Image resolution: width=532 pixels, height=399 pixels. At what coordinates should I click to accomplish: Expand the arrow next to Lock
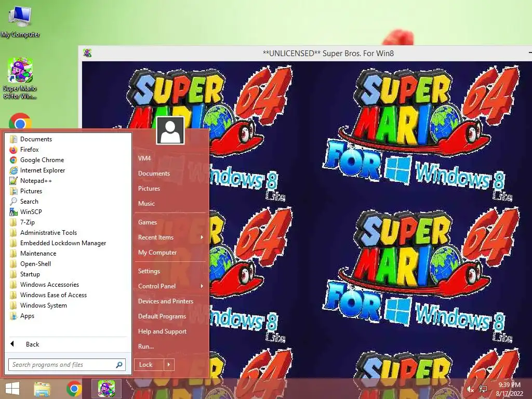tap(169, 365)
